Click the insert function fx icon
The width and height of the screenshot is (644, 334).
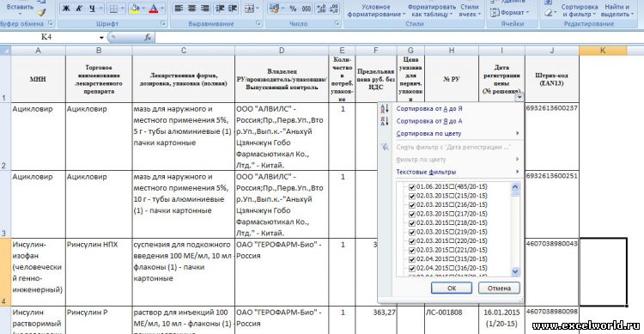click(x=148, y=38)
